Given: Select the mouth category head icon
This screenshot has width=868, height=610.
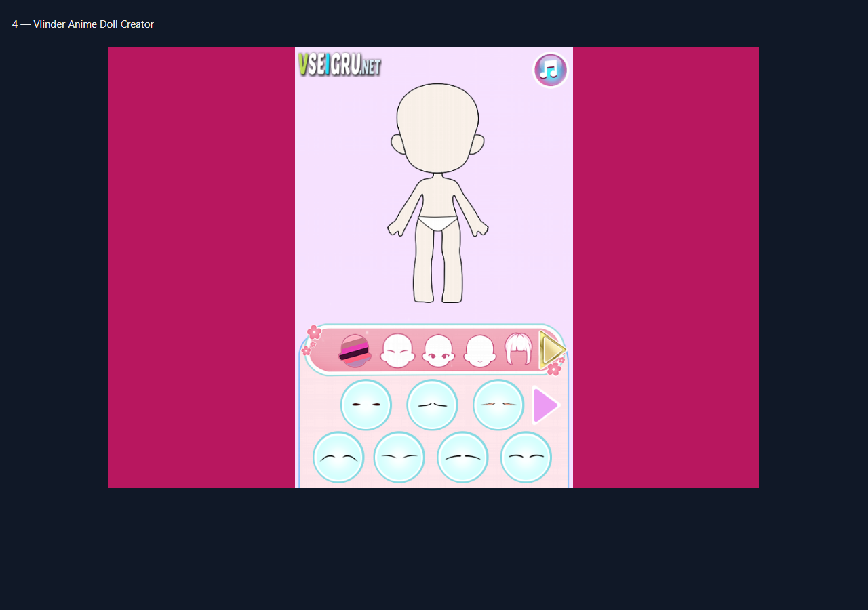Looking at the screenshot, I should (x=480, y=351).
